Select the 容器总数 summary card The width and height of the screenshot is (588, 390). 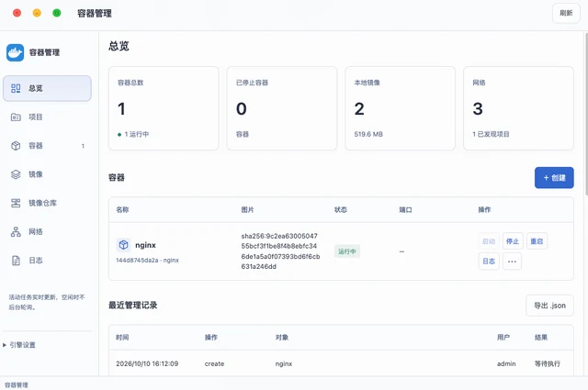[164, 108]
